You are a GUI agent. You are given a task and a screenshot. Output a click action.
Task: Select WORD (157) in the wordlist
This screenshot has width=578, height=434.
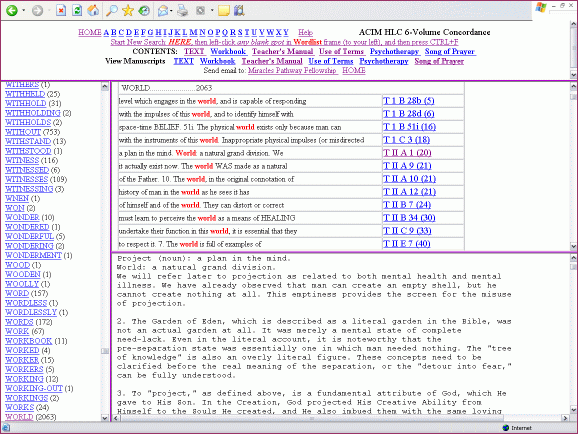tap(17, 294)
